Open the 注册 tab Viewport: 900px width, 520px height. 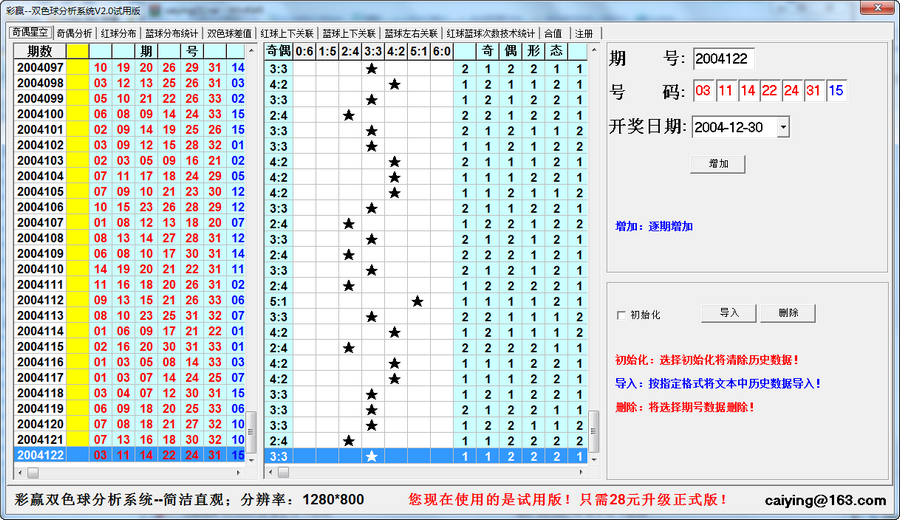584,34
